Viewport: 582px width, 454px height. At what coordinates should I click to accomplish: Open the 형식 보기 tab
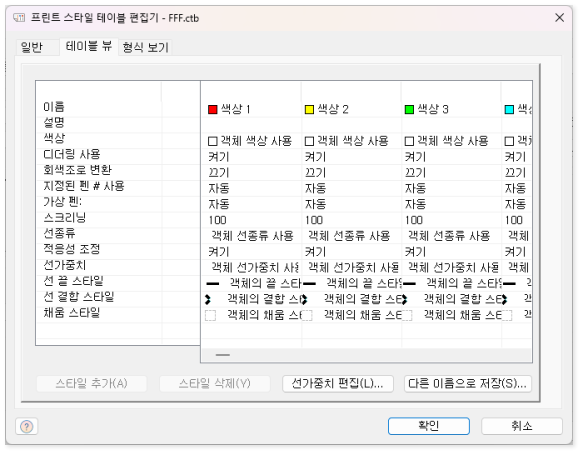pos(146,48)
